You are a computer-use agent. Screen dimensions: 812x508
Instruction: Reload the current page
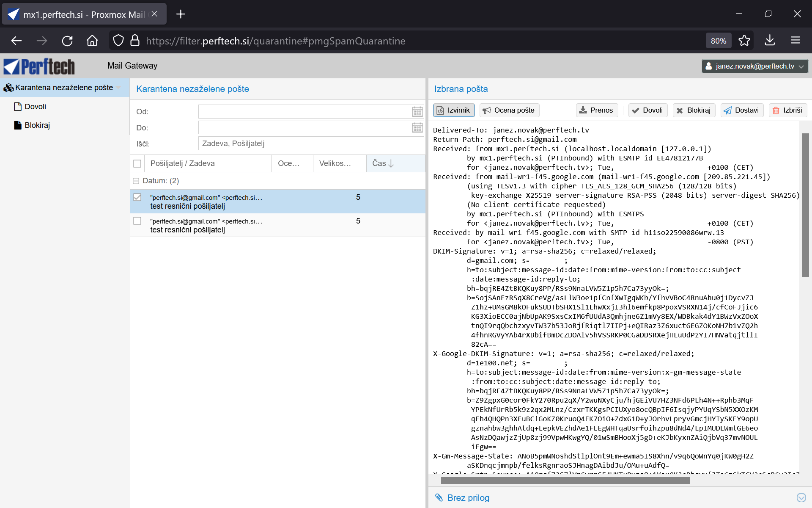67,41
